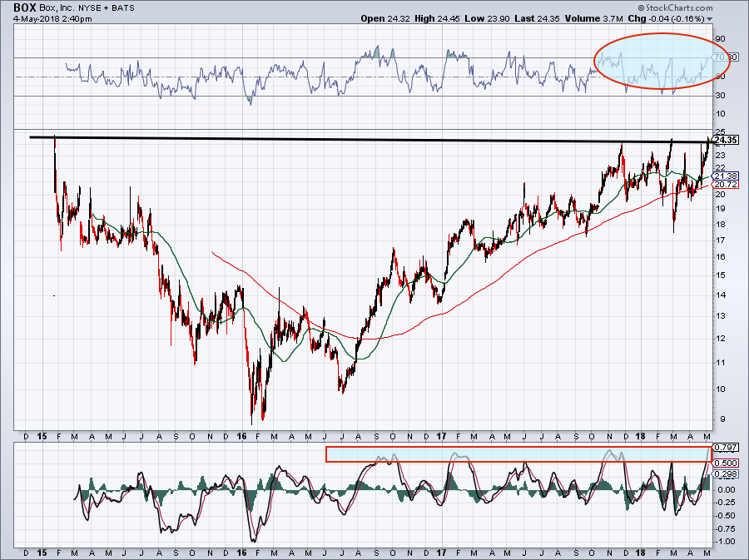Select the Low 23.90 value
749x560 pixels.
[487, 18]
